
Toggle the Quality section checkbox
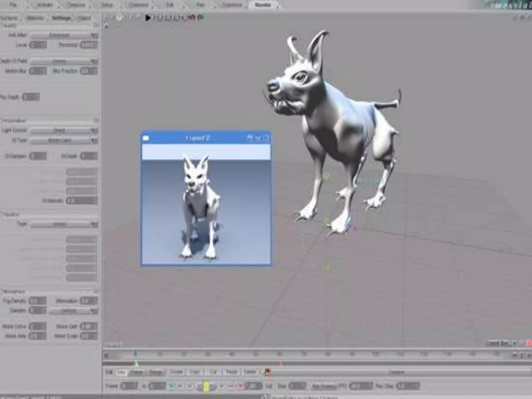2,26
